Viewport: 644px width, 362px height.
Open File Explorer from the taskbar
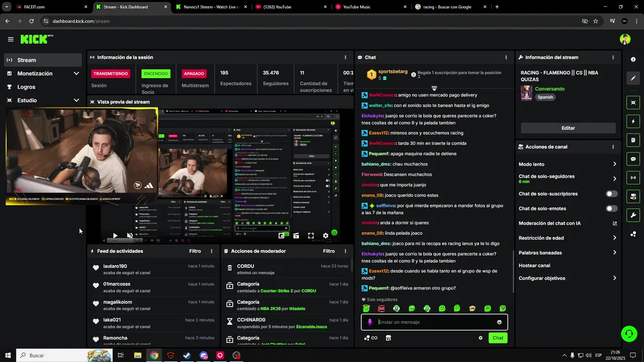(x=137, y=355)
